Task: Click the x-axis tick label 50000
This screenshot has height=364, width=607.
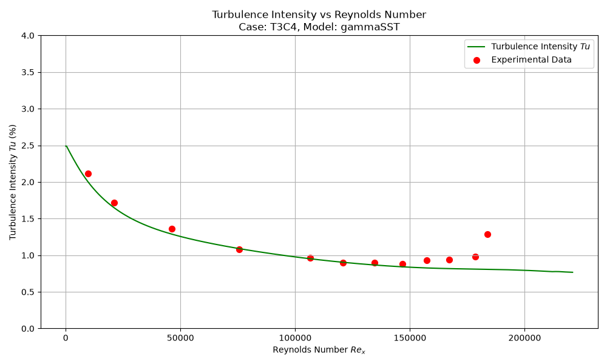Action: (x=180, y=338)
